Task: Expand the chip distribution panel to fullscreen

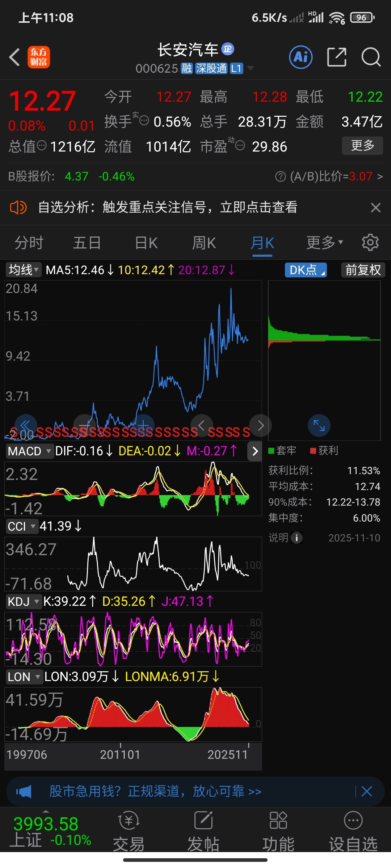Action: [319, 425]
